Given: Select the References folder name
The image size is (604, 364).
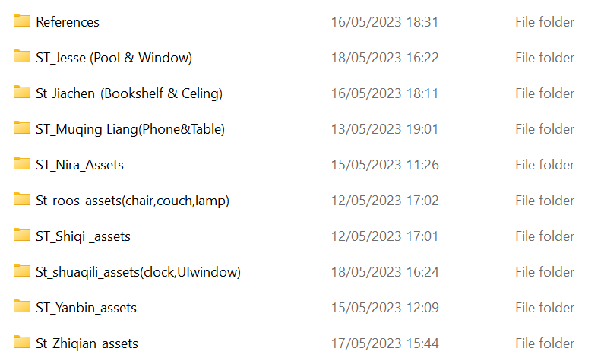Looking at the screenshot, I should click(68, 22).
